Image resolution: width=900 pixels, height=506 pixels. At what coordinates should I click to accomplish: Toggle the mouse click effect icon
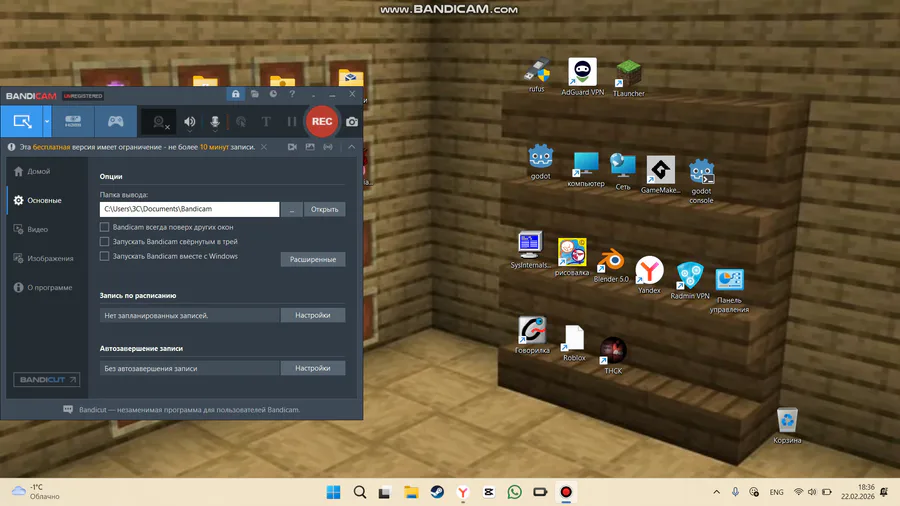point(241,122)
